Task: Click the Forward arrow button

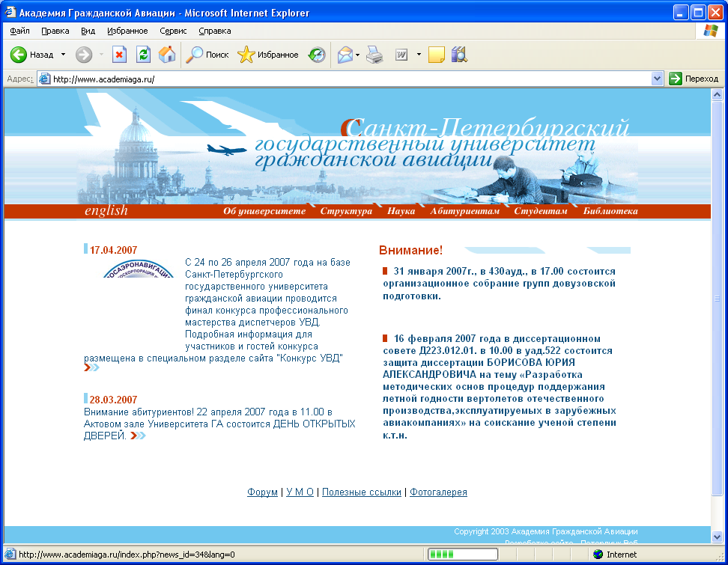Action: point(84,55)
